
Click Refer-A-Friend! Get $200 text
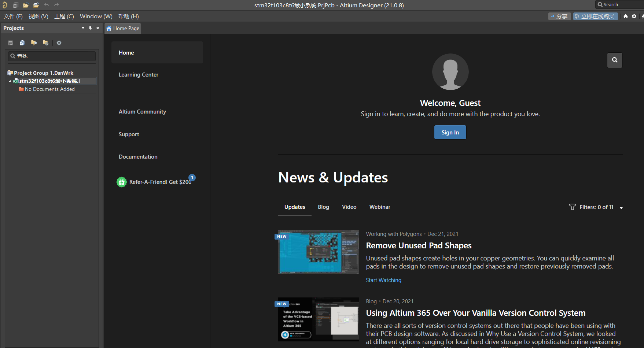tap(160, 182)
